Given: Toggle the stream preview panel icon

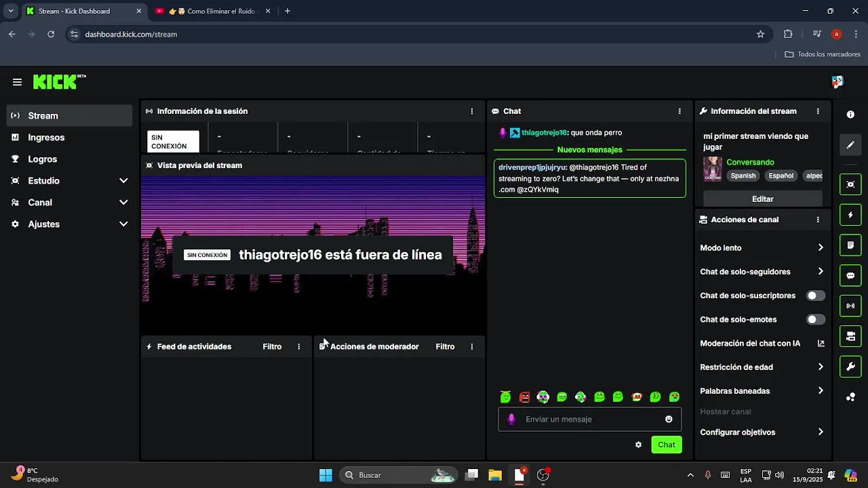Looking at the screenshot, I should 850,184.
